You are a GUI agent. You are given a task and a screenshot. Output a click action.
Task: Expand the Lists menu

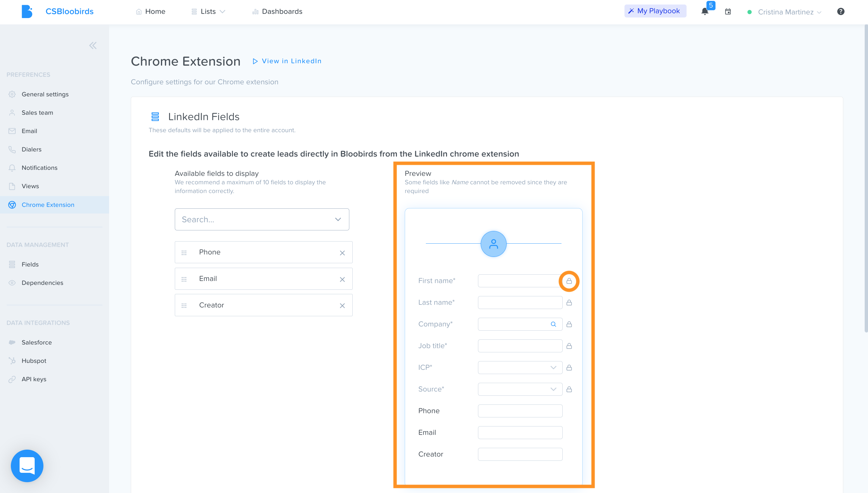[x=208, y=11]
